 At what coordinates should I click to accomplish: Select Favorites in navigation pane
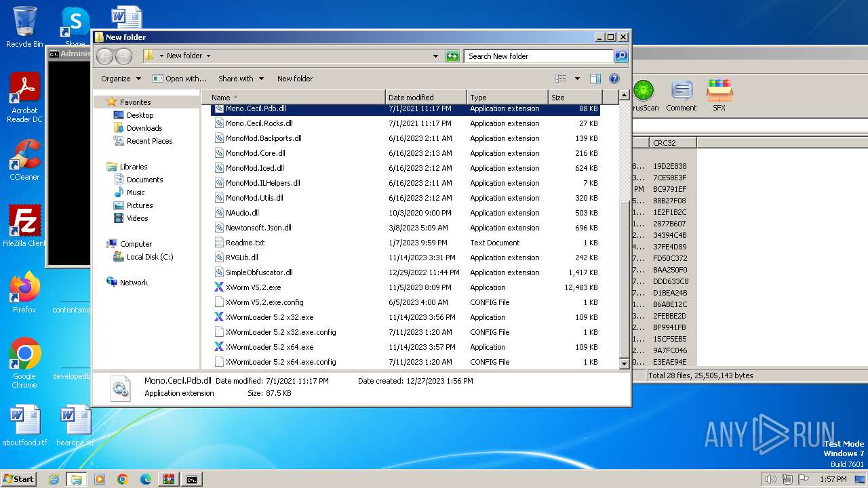[x=135, y=102]
